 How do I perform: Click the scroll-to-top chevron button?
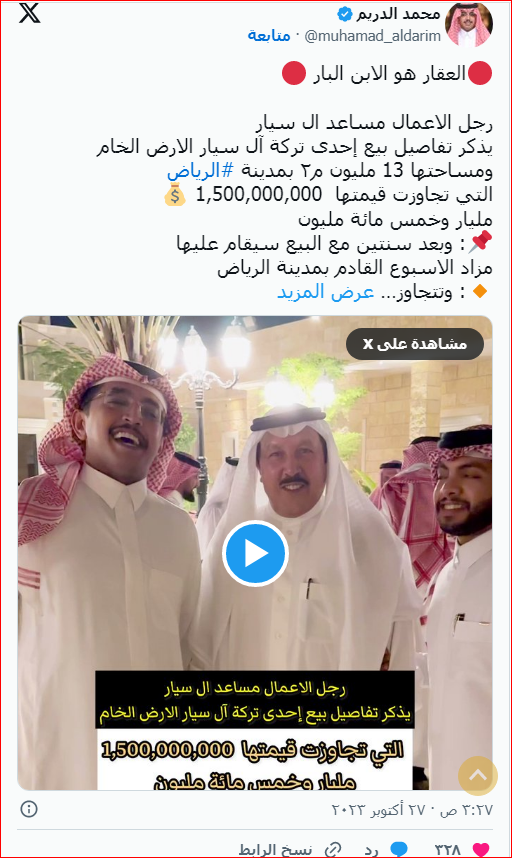click(478, 775)
